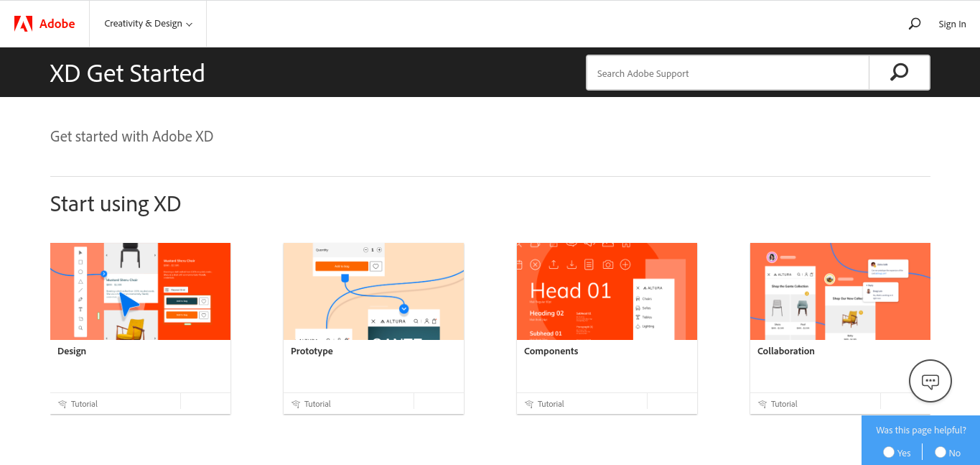Click the Adobe Support search submit button
Image resolution: width=980 pixels, height=465 pixels.
pos(899,73)
